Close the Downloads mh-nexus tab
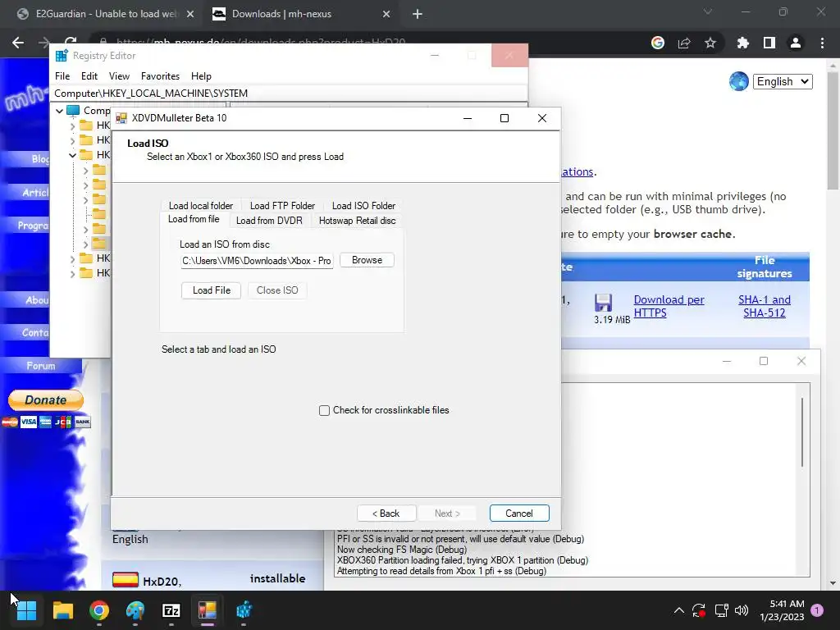The image size is (840, 630). pyautogui.click(x=386, y=14)
